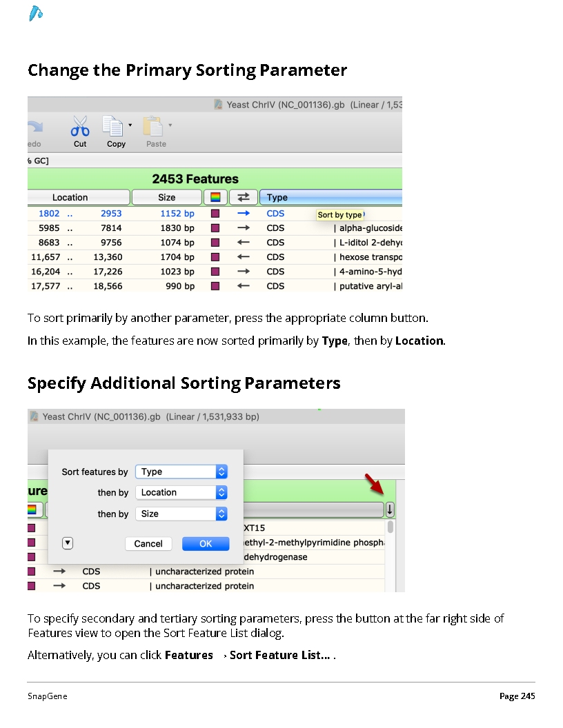
Task: Select the alpha-glucoside feature row
Action: pos(215,228)
